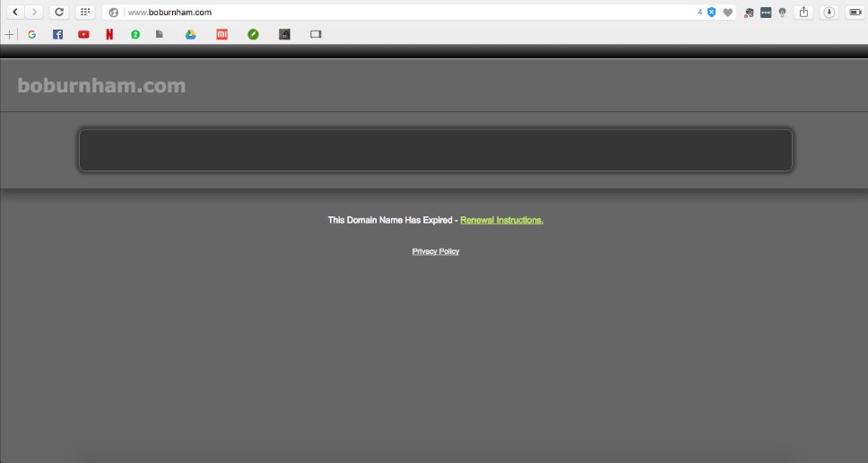Image resolution: width=868 pixels, height=463 pixels.
Task: Open the green pencil circle bookmark
Action: [x=253, y=34]
